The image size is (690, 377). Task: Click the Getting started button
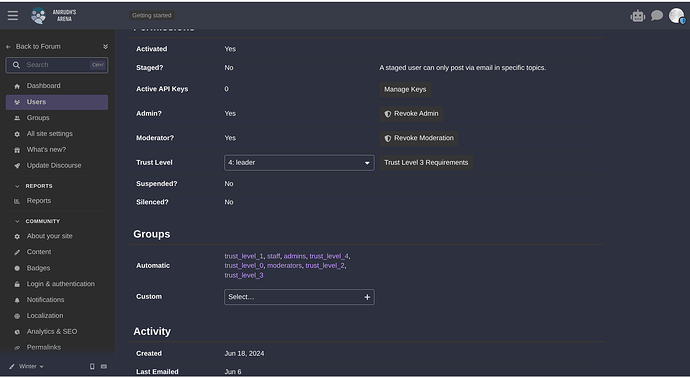click(151, 15)
